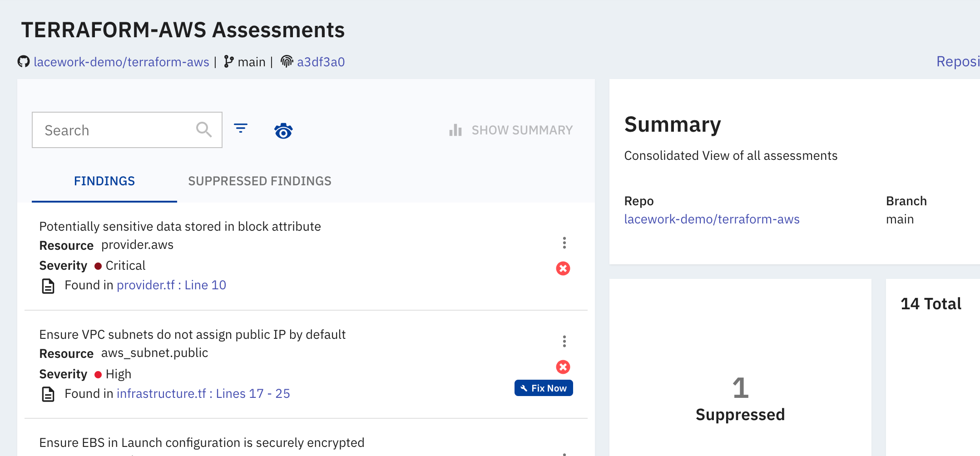Click the Fix Now button

(543, 388)
